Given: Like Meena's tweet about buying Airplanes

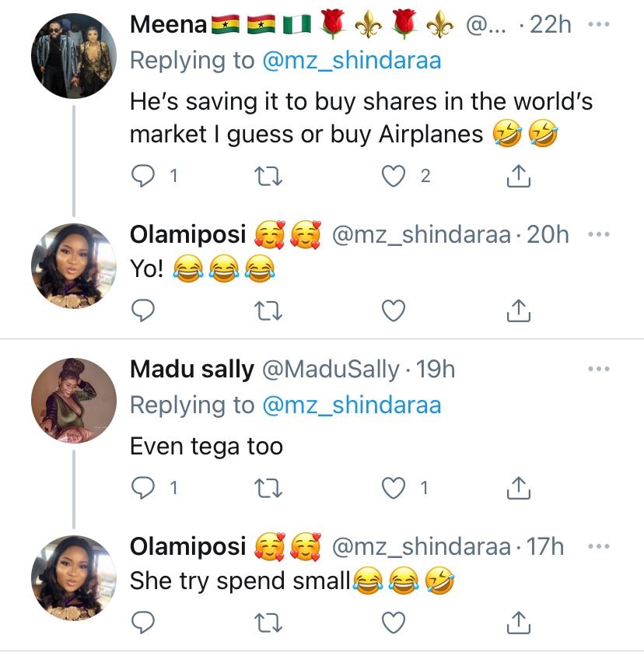Looking at the screenshot, I should click(x=396, y=177).
